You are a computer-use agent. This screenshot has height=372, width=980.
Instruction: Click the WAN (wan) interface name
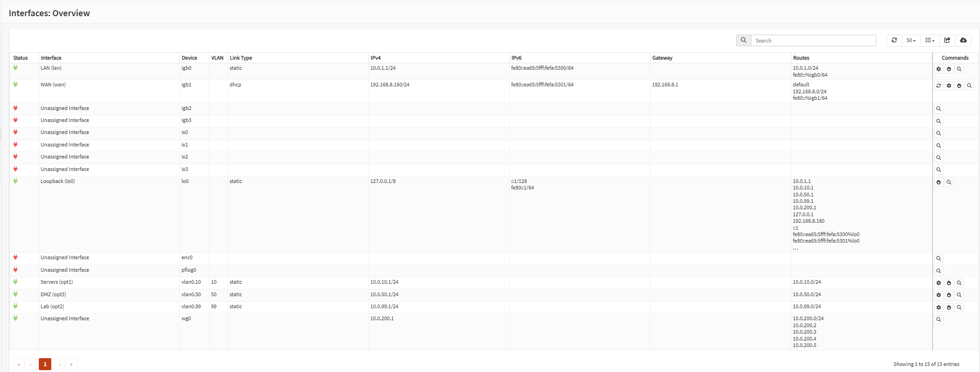tap(53, 85)
